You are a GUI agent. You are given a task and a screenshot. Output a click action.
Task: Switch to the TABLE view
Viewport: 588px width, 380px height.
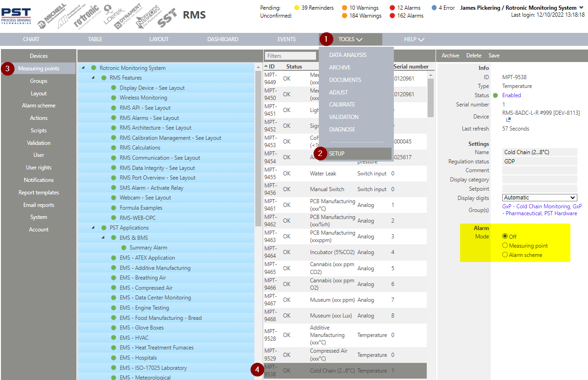point(95,39)
